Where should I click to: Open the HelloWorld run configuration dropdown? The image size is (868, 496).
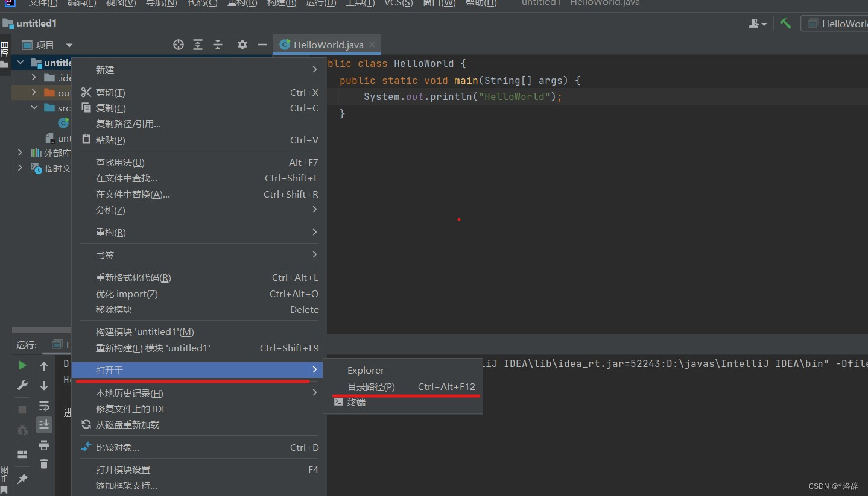pos(834,24)
